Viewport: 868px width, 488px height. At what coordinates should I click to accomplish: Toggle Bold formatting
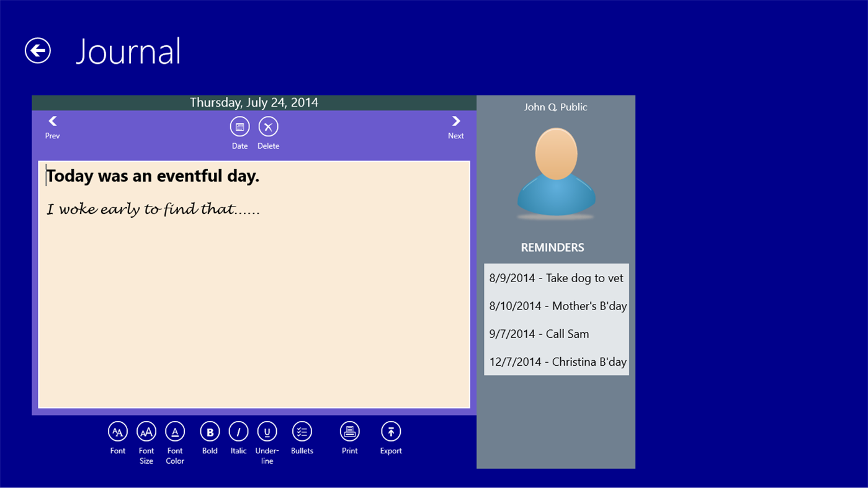pyautogui.click(x=209, y=430)
